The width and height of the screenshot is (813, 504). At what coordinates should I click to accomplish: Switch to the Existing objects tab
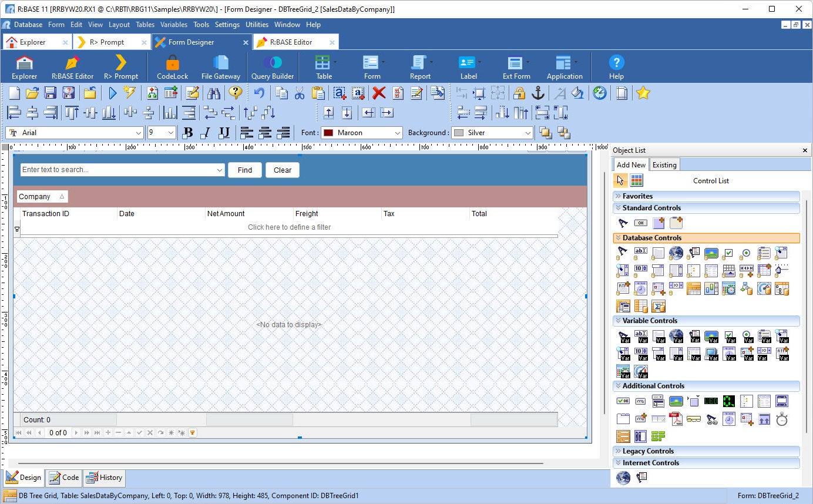pyautogui.click(x=664, y=165)
